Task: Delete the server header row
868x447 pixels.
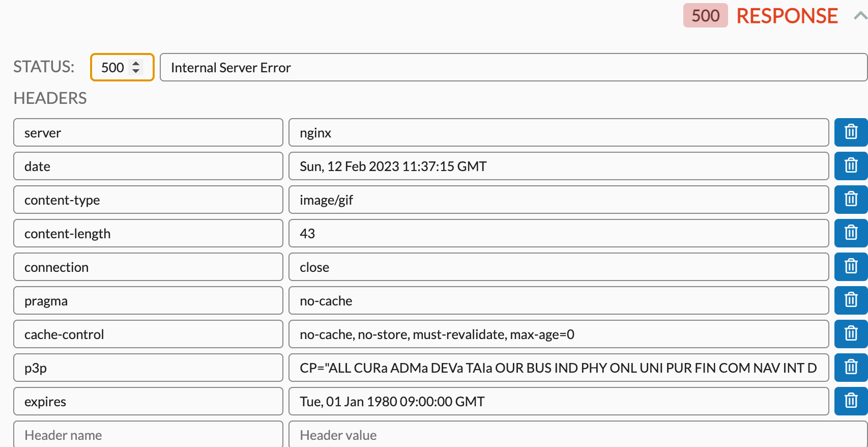Action: click(851, 132)
